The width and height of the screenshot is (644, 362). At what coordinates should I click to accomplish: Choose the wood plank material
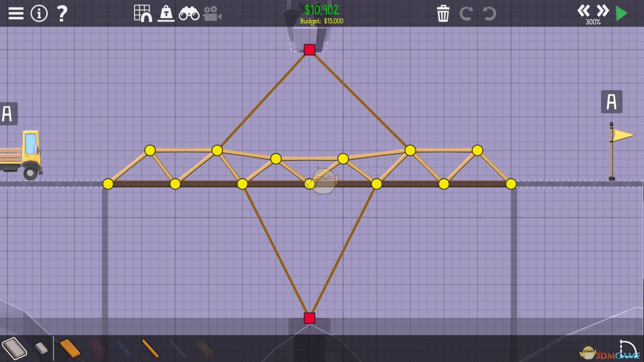click(x=70, y=348)
